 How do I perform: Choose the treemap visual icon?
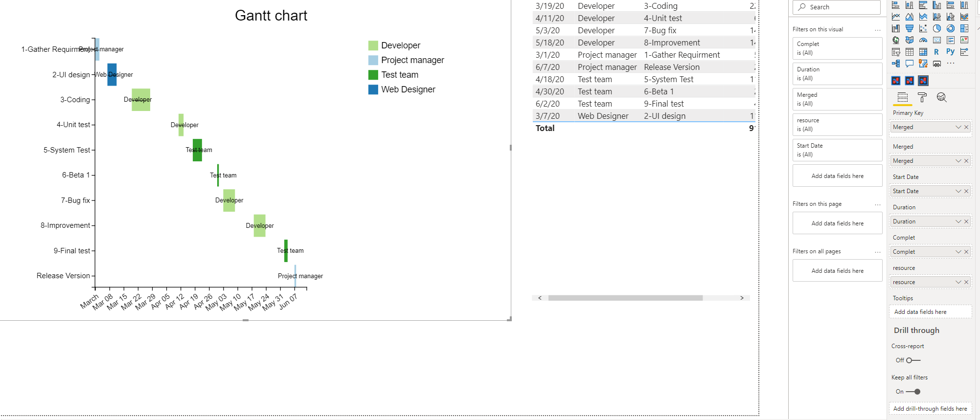[964, 28]
